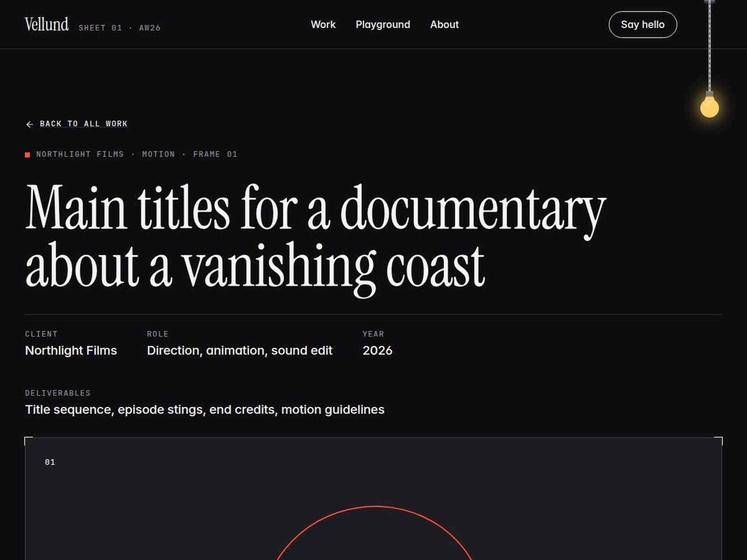This screenshot has width=747, height=560.
Task: Click the Say hello button
Action: coord(643,24)
